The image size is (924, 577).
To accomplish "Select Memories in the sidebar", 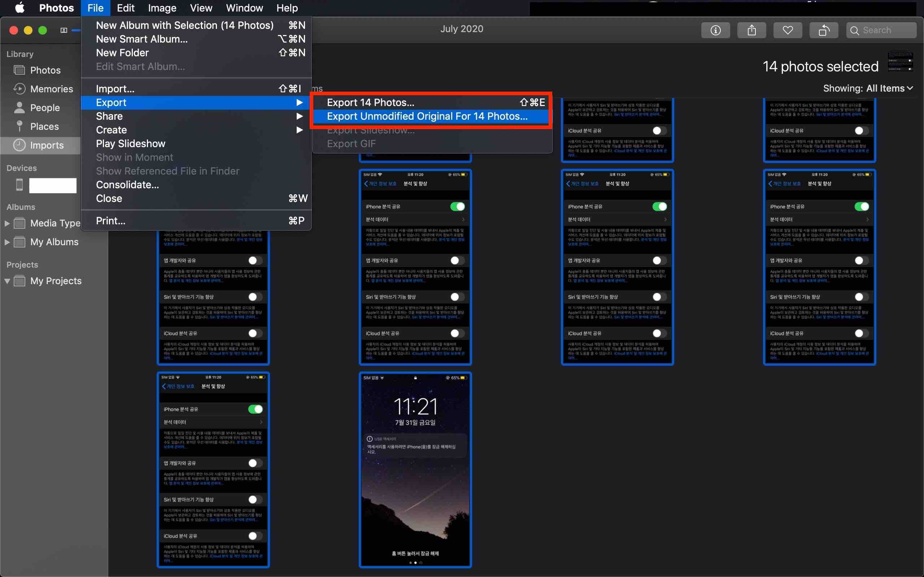I will coord(51,89).
